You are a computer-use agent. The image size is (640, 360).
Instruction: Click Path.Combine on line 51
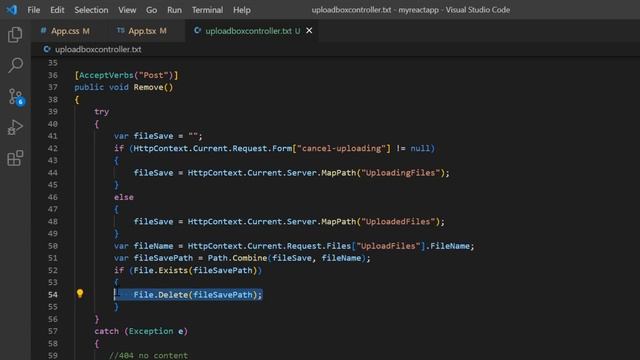pos(237,258)
